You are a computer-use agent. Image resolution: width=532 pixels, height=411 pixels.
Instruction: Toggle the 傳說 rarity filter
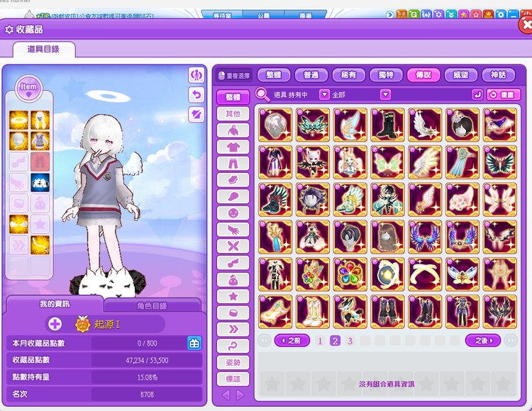[423, 75]
